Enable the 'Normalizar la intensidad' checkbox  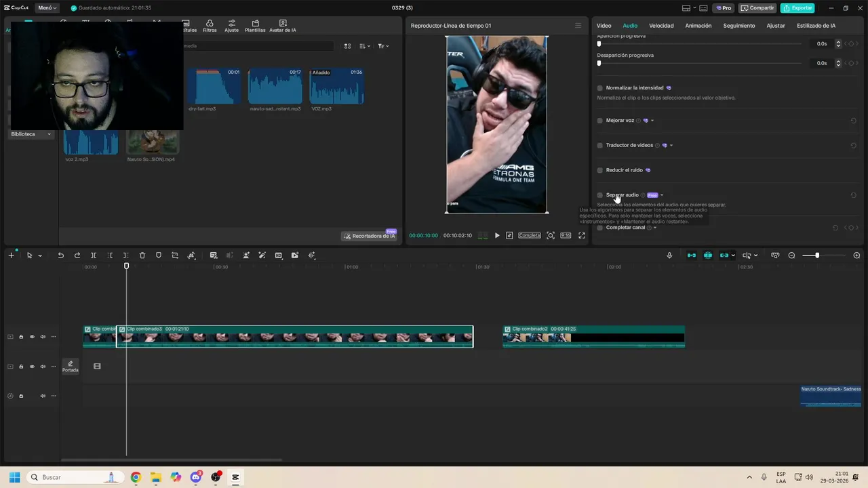[599, 88]
